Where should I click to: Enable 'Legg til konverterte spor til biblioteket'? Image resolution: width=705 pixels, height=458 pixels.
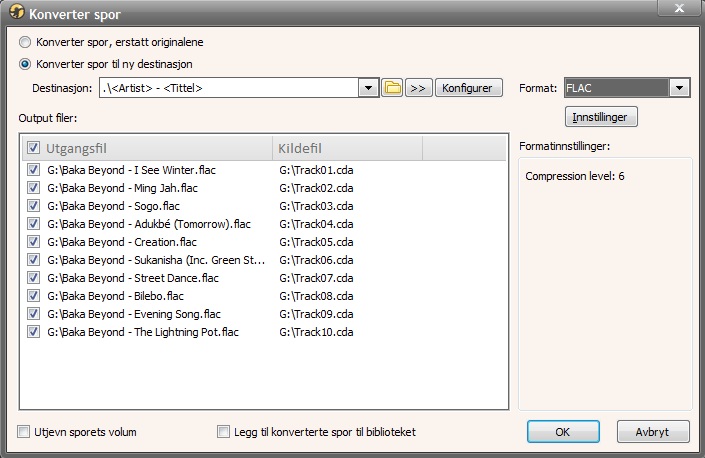(223, 431)
